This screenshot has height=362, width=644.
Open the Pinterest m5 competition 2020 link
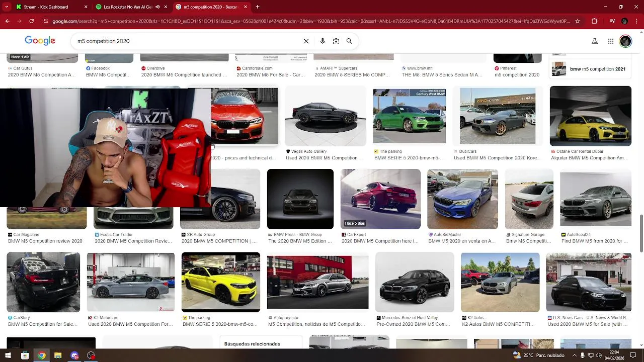[x=517, y=75]
